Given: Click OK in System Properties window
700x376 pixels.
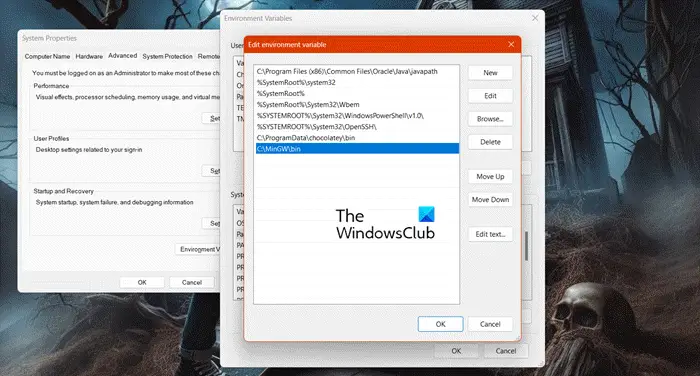Looking at the screenshot, I should 142,283.
